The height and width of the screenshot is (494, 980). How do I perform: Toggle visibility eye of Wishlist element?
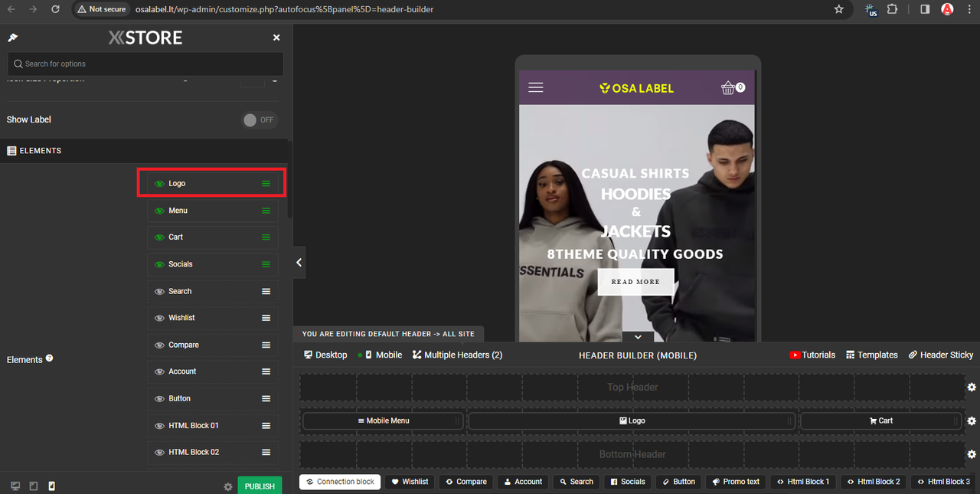[159, 318]
